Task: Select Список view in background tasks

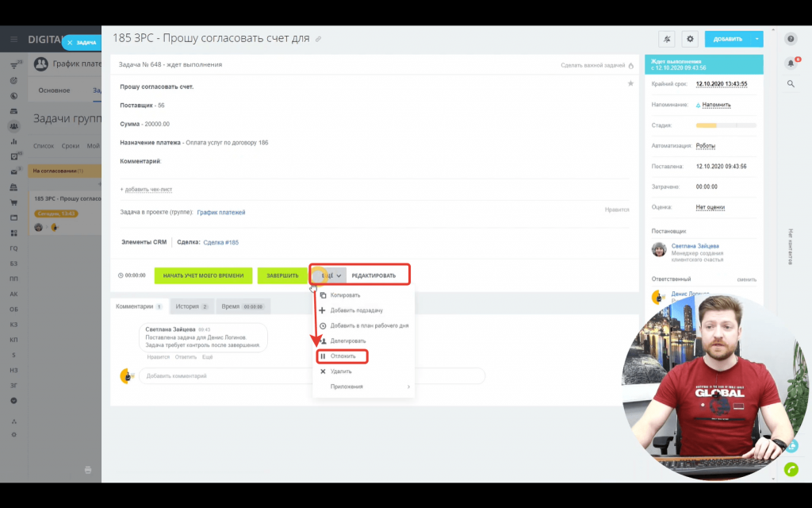Action: (44, 146)
